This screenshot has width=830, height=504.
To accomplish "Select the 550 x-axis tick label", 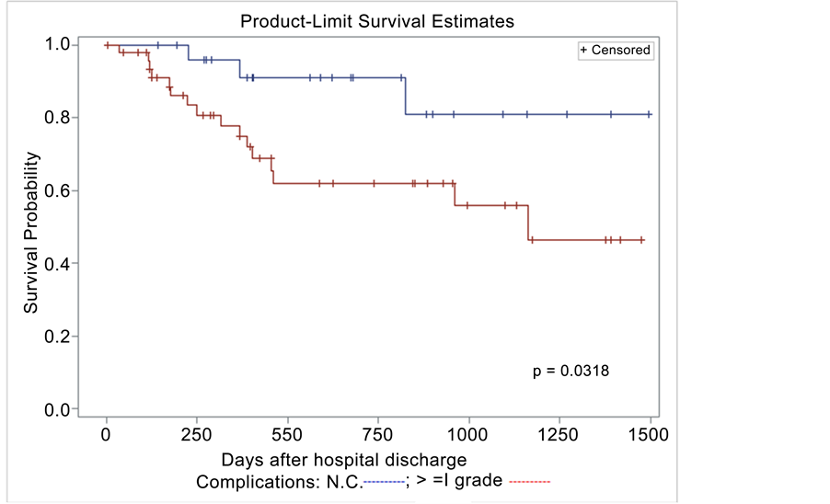I will point(288,434).
